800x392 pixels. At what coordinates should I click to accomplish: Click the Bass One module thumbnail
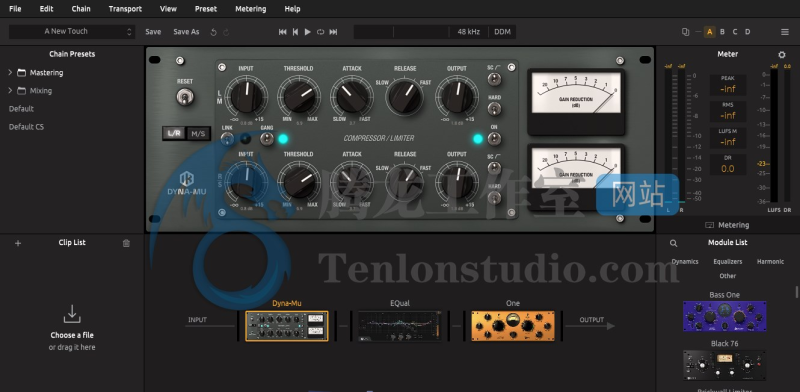[x=724, y=316]
